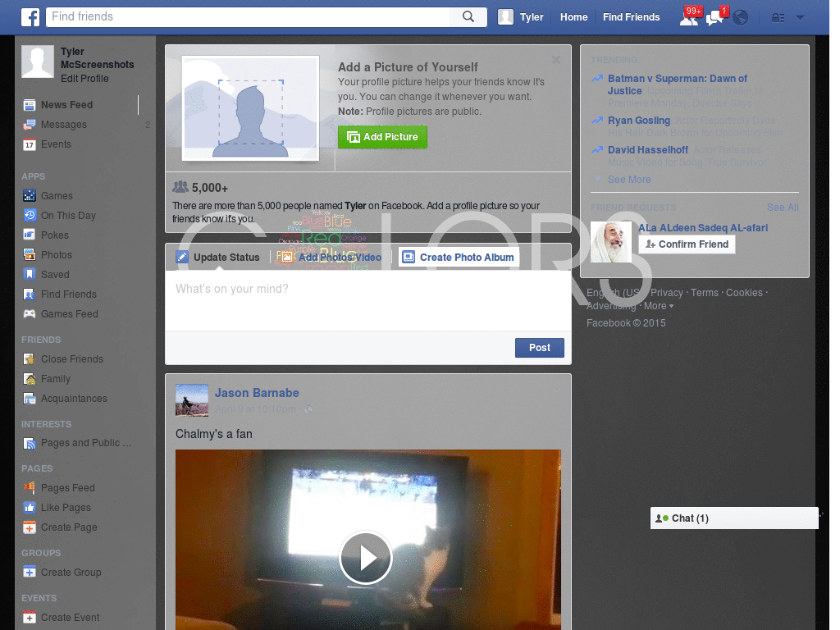
Task: Click ALa ALdeen's profile thumbnail
Action: (610, 242)
